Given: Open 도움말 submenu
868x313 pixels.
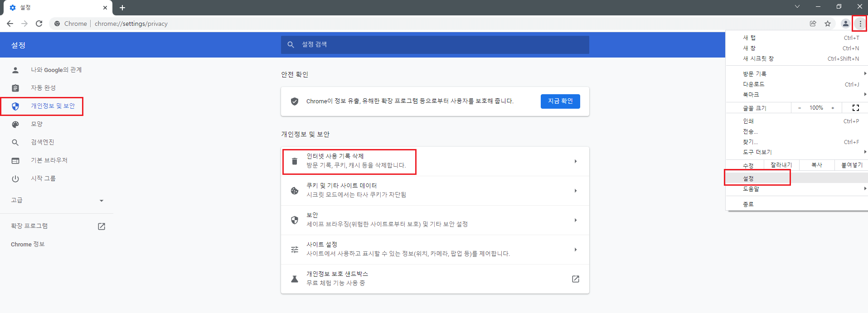Looking at the screenshot, I should tap(797, 188).
